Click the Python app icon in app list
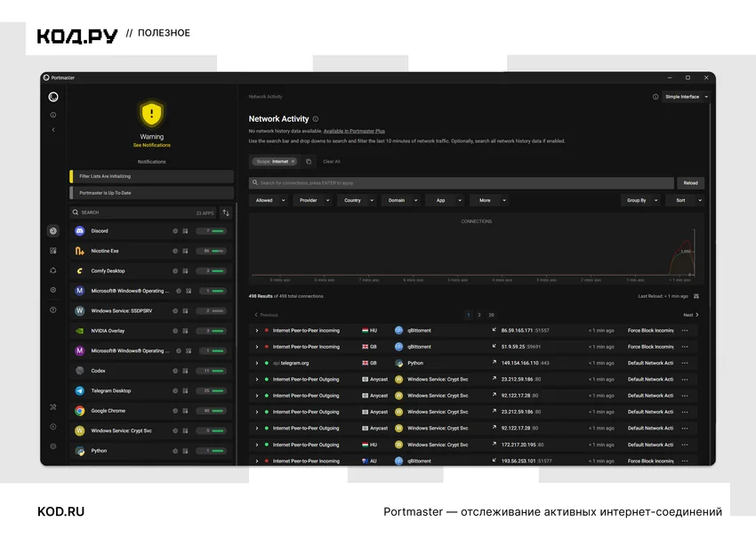This screenshot has height=538, width=756. point(79,451)
